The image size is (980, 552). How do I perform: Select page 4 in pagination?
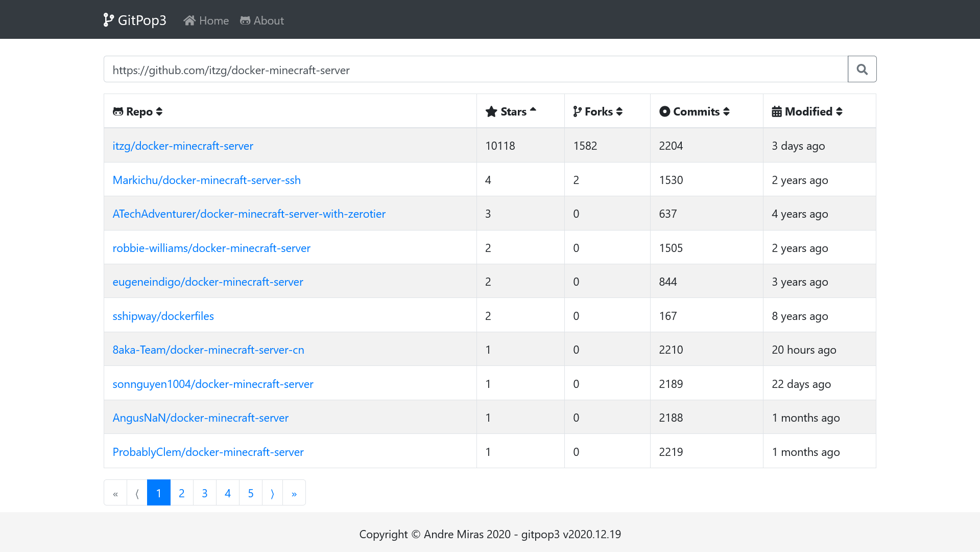[x=228, y=493]
